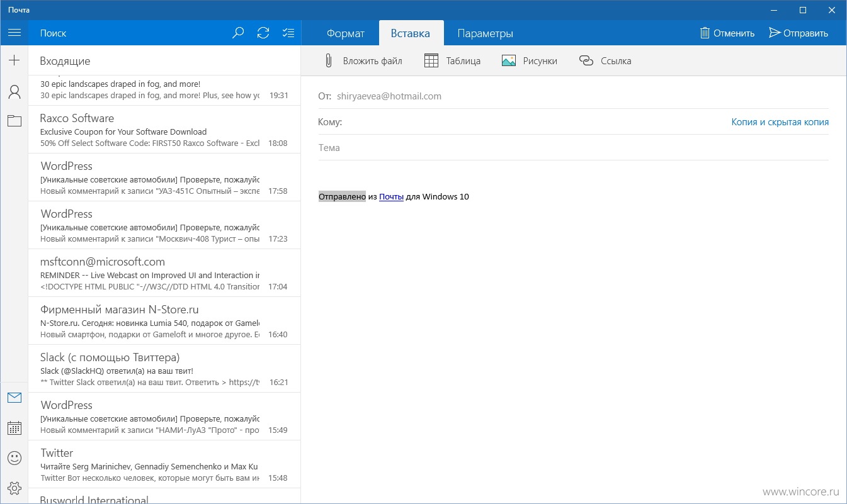Select the Вставка tab

[411, 33]
